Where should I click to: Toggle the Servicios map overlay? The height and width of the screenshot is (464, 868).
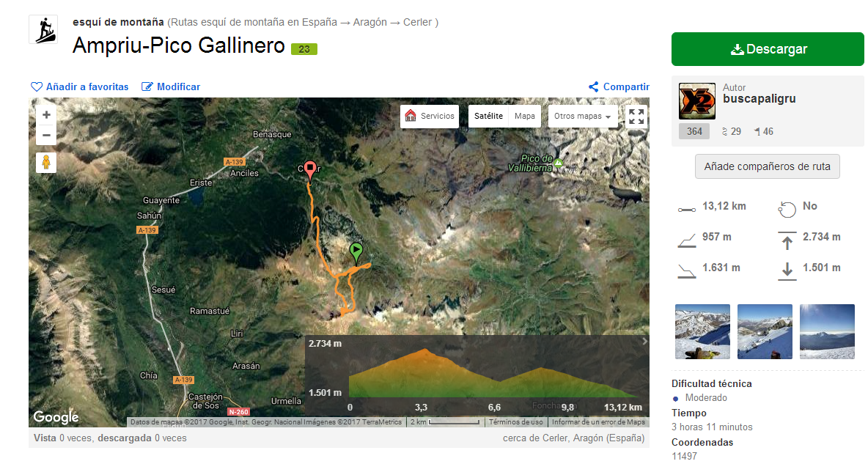click(x=430, y=117)
